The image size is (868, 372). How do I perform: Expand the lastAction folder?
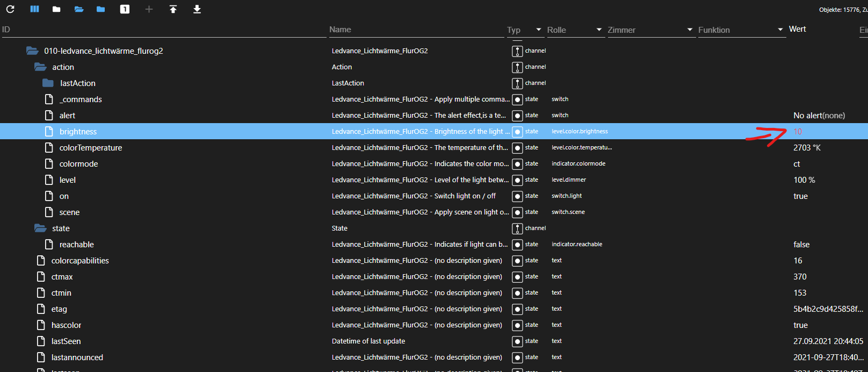pyautogui.click(x=48, y=83)
